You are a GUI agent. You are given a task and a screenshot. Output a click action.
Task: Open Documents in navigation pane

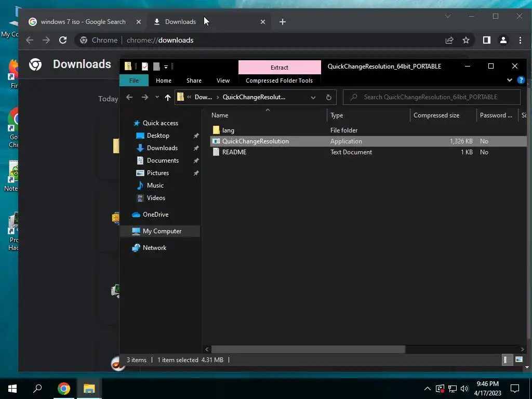163,161
